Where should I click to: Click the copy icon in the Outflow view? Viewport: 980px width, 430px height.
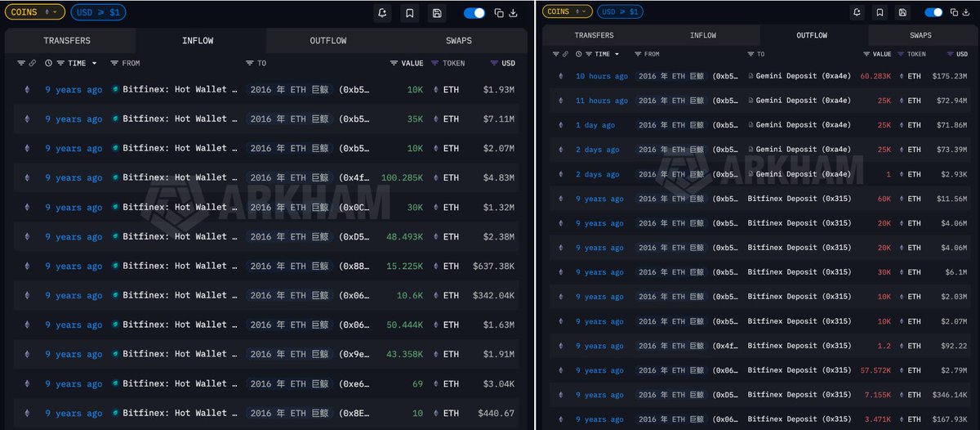coord(953,12)
